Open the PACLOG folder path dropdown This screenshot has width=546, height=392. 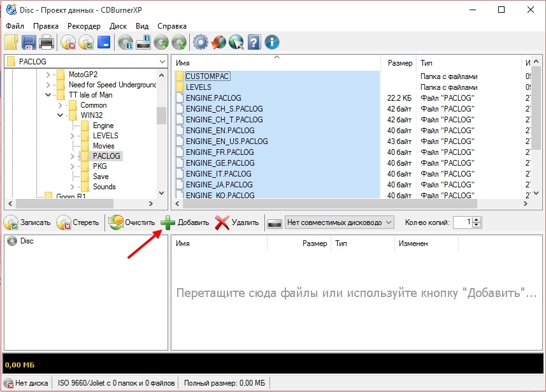pyautogui.click(x=162, y=62)
